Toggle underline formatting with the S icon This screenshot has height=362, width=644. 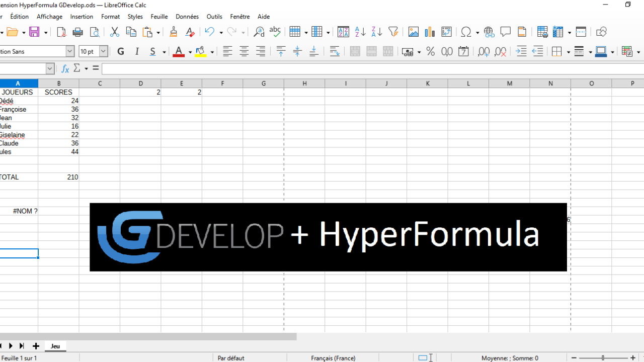(x=152, y=51)
